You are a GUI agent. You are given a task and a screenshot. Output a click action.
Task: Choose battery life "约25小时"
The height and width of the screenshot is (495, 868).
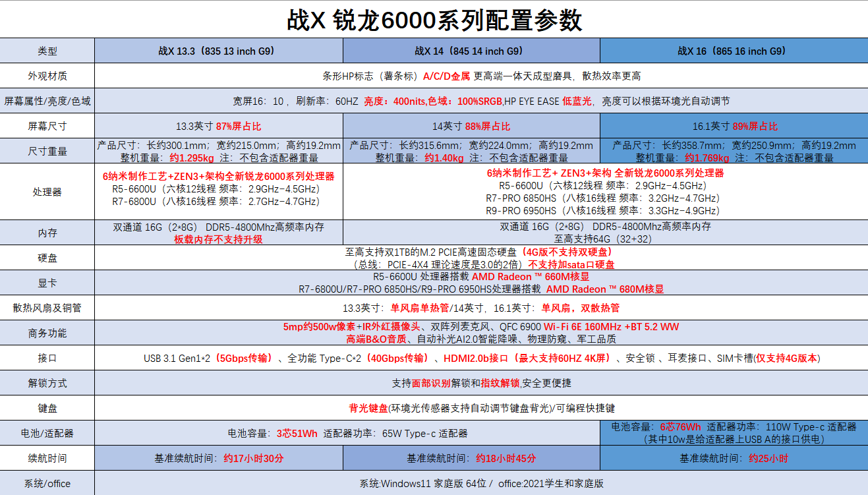point(768,458)
